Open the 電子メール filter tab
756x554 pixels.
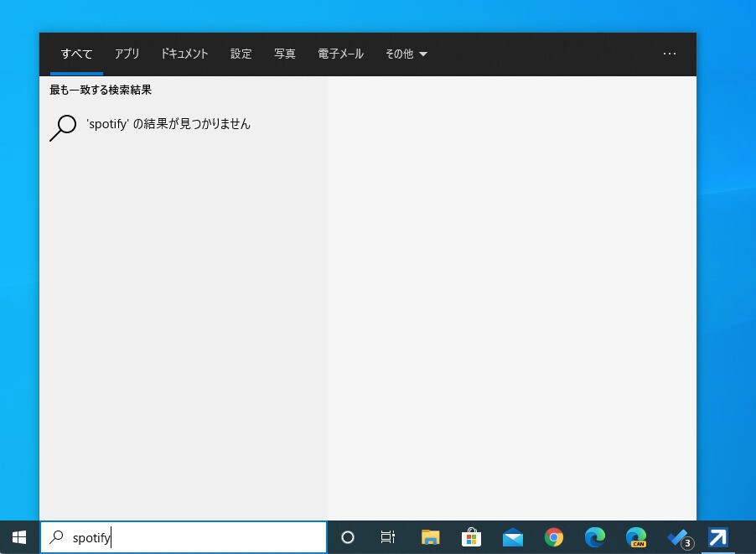(340, 54)
